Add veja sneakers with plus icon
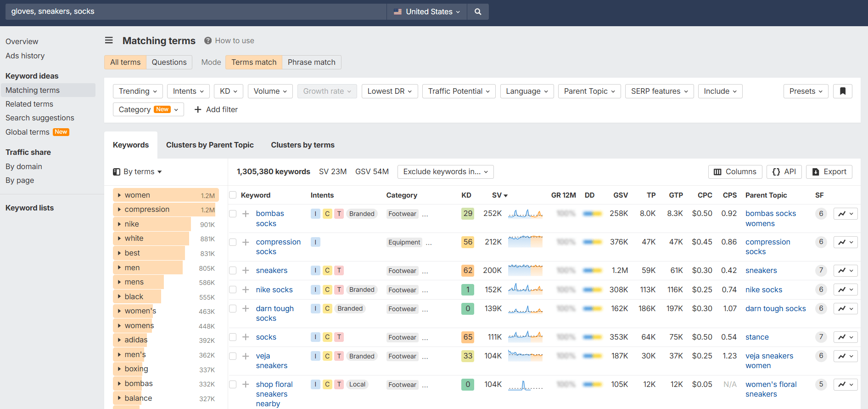 (246, 356)
